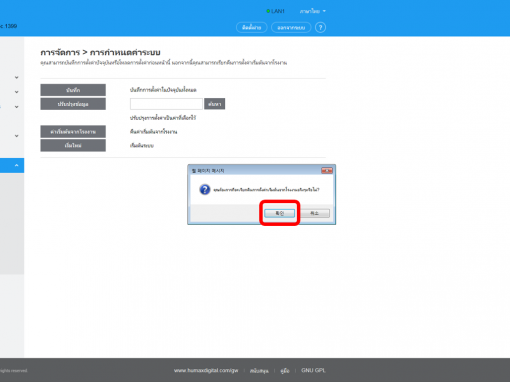This screenshot has height=382, width=510.
Task: Click the เริ่มใหม่ restart button
Action: point(73,146)
